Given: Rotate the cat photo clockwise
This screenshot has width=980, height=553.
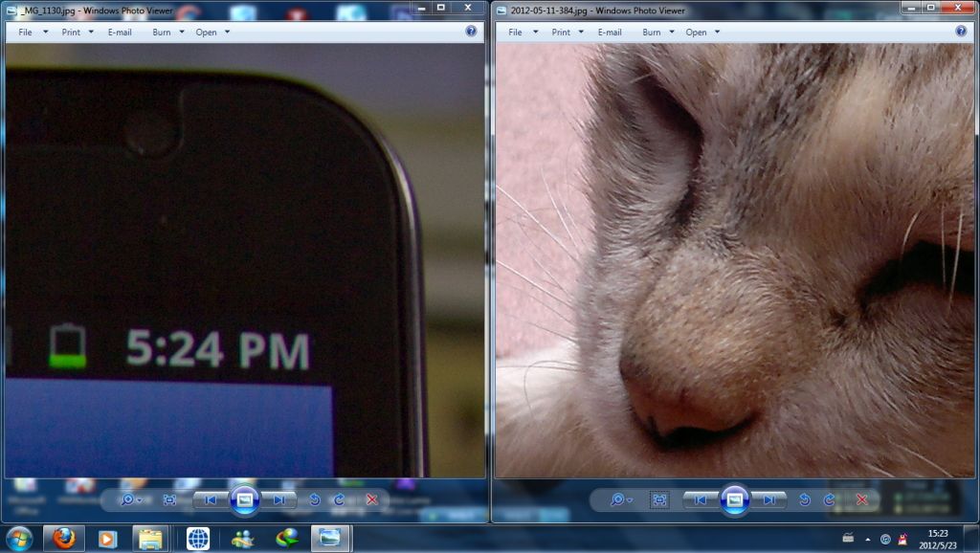Looking at the screenshot, I should click(x=829, y=499).
